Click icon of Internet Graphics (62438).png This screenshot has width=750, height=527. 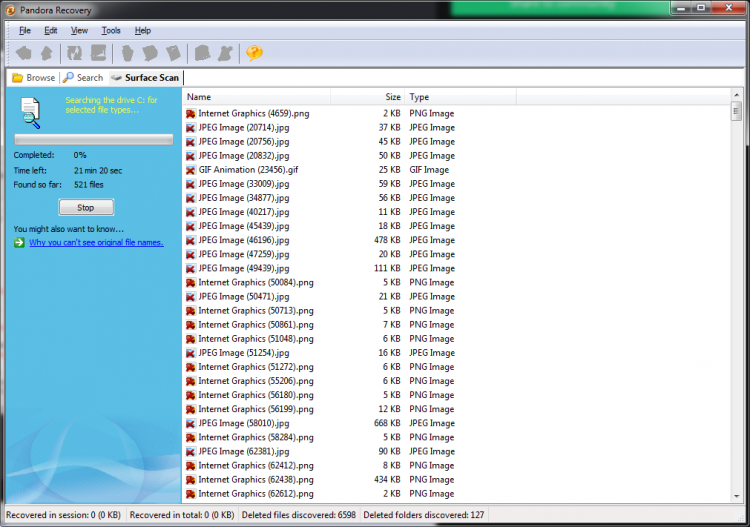point(191,480)
